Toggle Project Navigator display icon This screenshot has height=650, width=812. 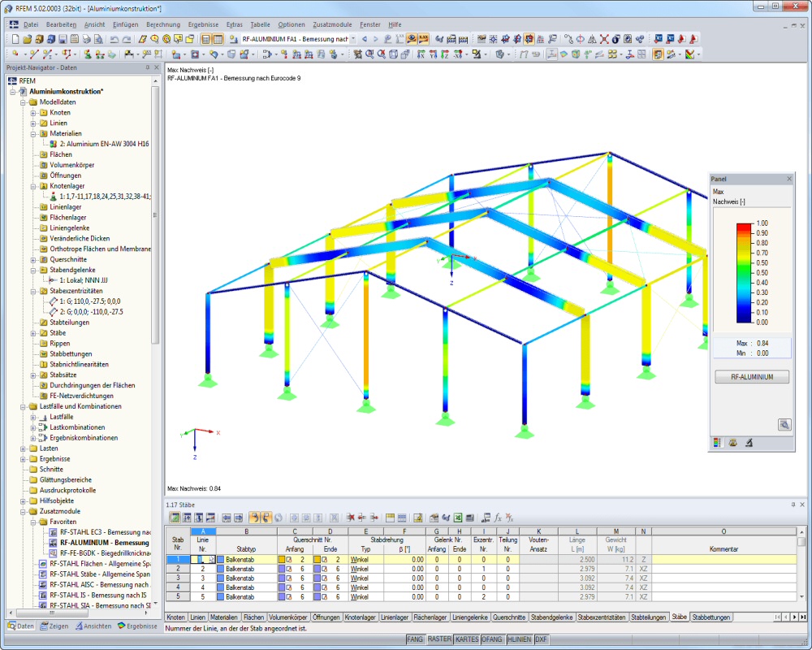206,39
